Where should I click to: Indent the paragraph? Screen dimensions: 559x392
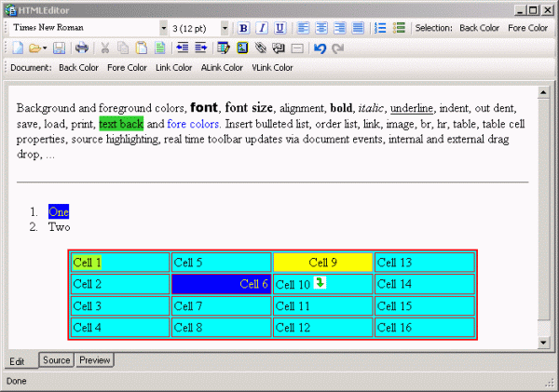200,47
